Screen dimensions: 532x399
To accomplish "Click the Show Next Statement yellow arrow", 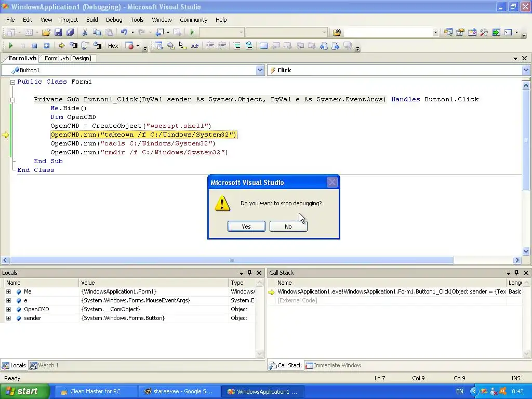I will coord(61,46).
